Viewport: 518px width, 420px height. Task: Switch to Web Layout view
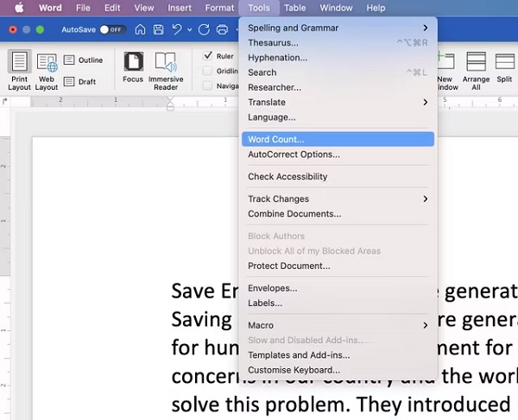(x=47, y=70)
